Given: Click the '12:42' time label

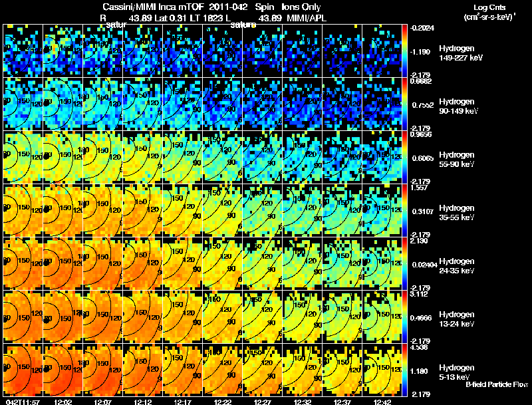Looking at the screenshot, I should pos(382,402).
